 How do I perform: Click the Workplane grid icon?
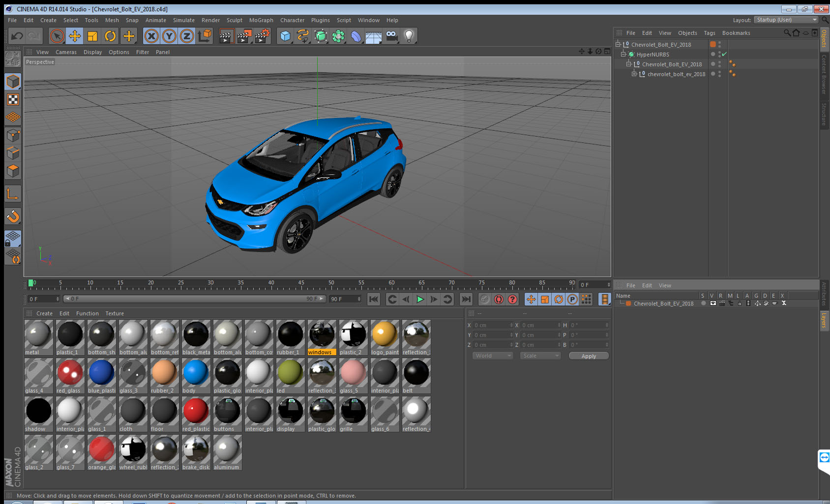[x=13, y=117]
